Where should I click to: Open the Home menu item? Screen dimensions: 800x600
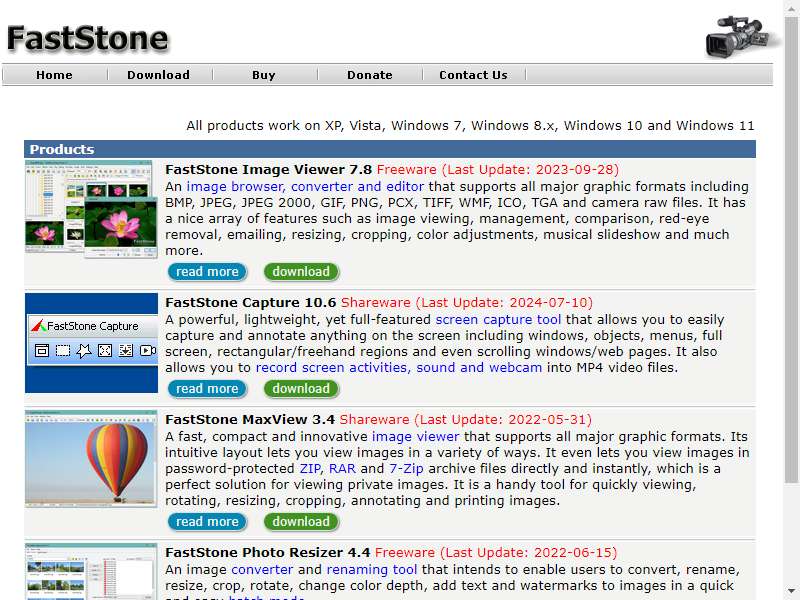54,75
